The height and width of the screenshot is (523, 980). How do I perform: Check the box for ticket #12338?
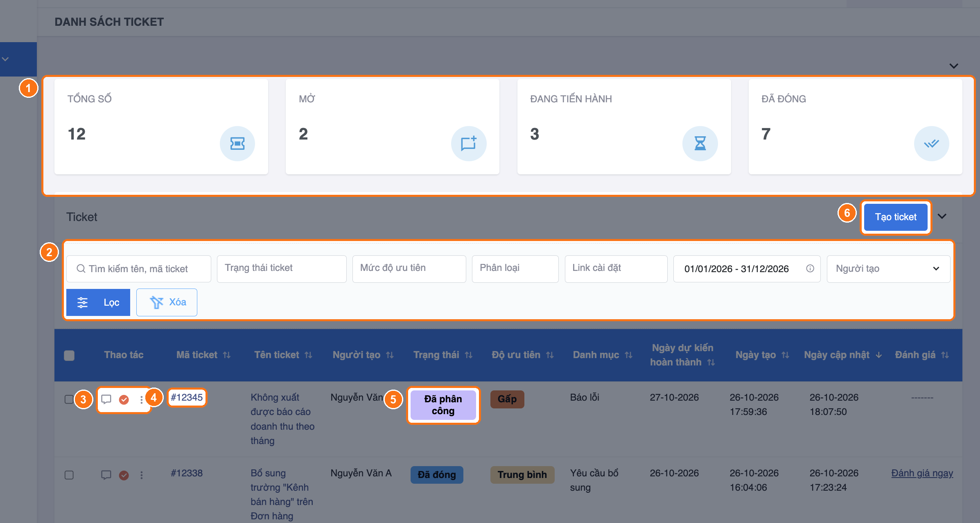point(69,475)
